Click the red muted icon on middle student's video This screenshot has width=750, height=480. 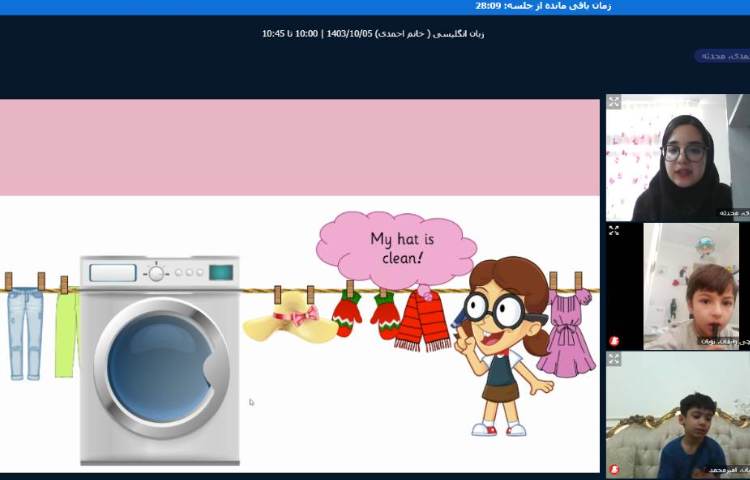(614, 341)
